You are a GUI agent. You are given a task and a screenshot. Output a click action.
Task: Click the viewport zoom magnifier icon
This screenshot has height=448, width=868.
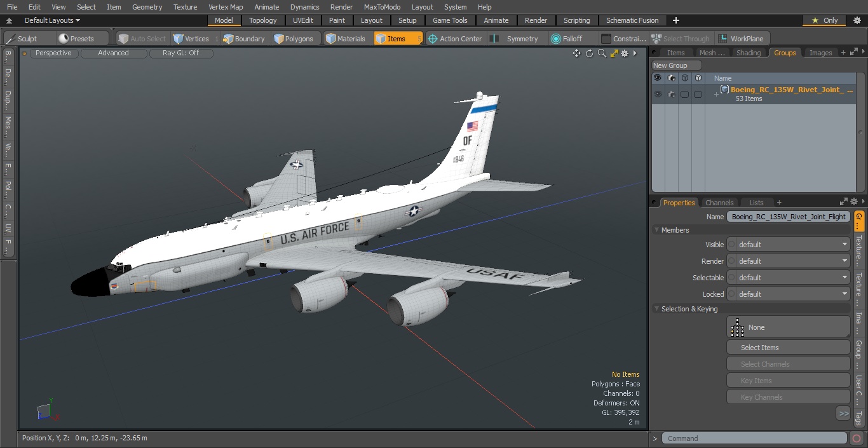[602, 53]
